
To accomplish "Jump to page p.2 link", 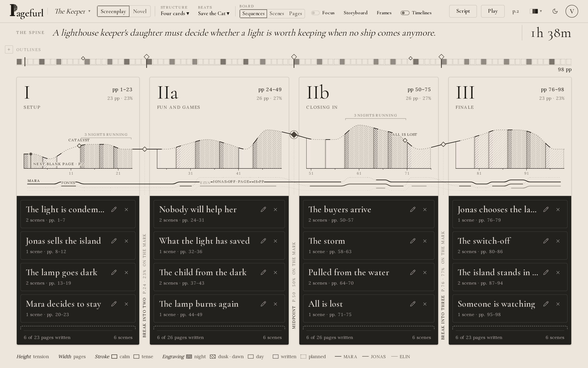I will tap(516, 11).
